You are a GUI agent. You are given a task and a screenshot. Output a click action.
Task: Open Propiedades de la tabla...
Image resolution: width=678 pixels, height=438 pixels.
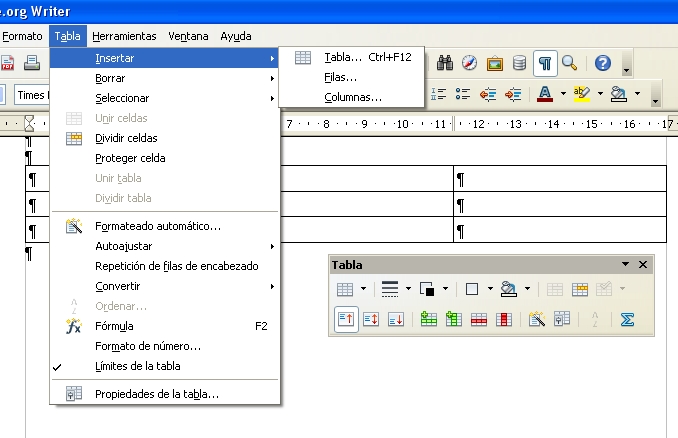156,394
